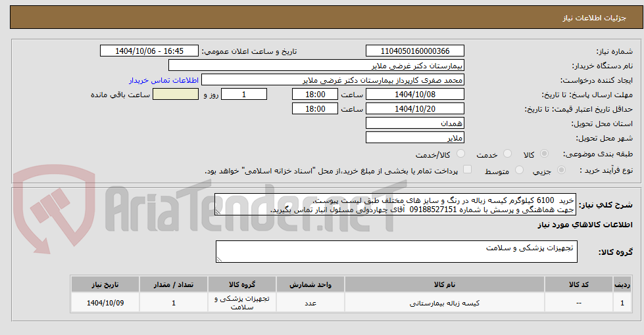Select the جزیی purchase type radio
Image resolution: width=644 pixels, height=335 pixels.
[x=562, y=169]
